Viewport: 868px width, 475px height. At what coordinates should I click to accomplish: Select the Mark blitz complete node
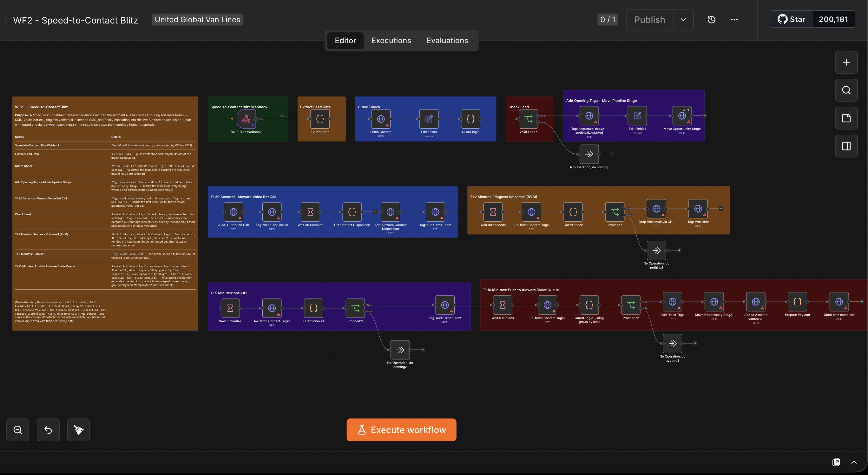(839, 302)
